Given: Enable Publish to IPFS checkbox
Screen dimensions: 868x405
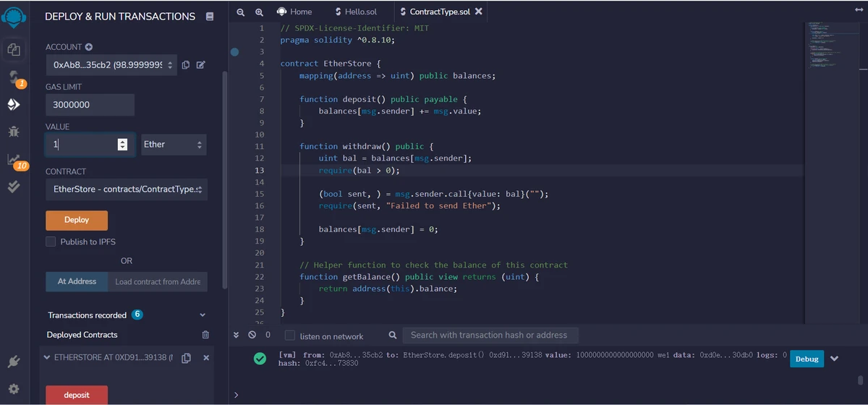Looking at the screenshot, I should coord(51,242).
